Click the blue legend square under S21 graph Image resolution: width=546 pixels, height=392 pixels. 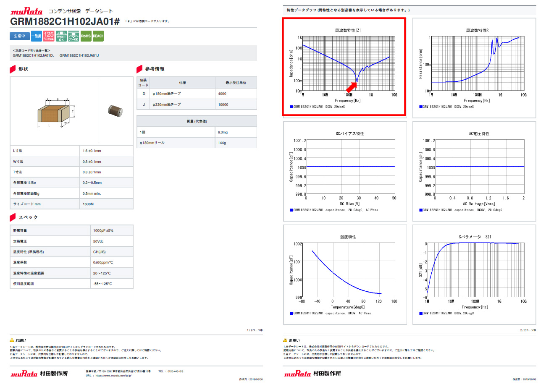421,314
